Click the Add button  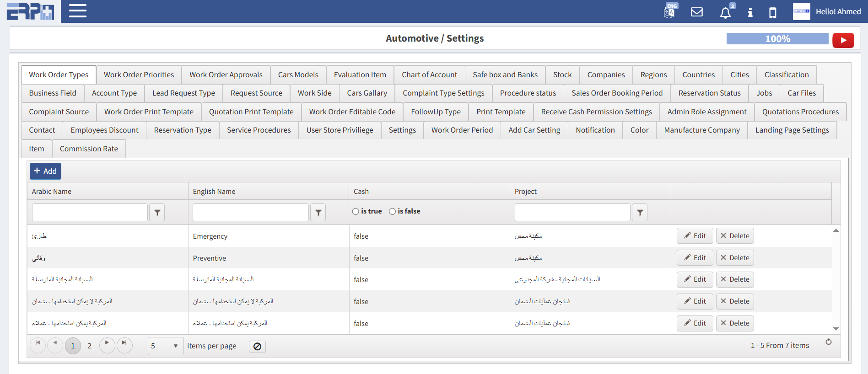(x=45, y=171)
